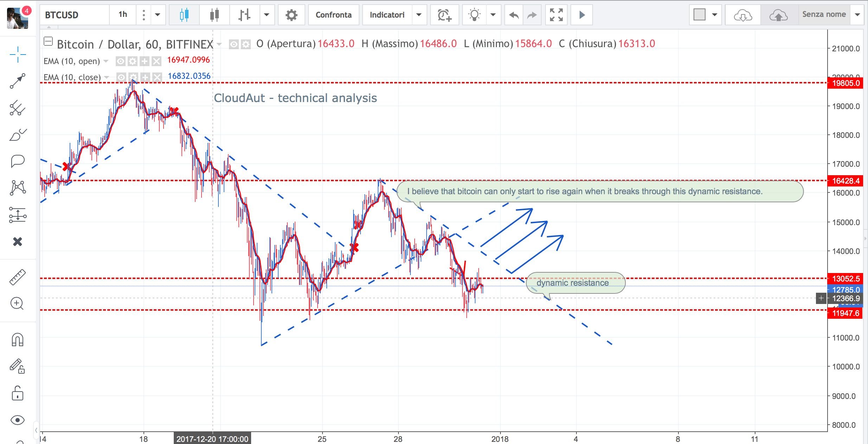
Task: Create a price alert
Action: pyautogui.click(x=445, y=15)
